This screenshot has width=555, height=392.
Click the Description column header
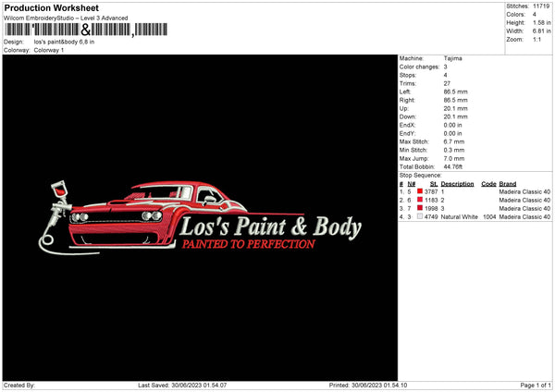tap(457, 184)
